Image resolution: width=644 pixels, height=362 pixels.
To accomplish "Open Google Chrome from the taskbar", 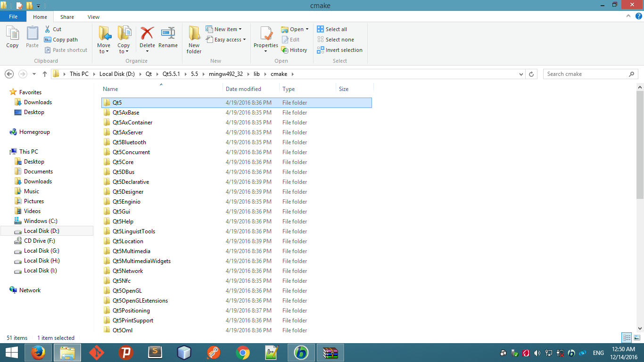I will [x=242, y=352].
